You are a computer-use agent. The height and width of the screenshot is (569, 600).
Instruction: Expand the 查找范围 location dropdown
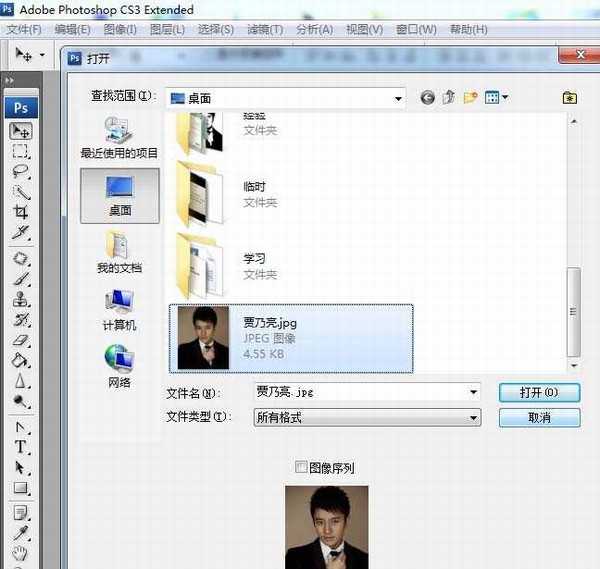tap(398, 98)
